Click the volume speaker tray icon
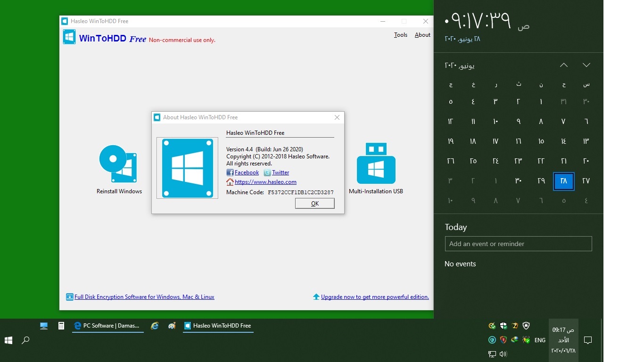 [x=504, y=354]
